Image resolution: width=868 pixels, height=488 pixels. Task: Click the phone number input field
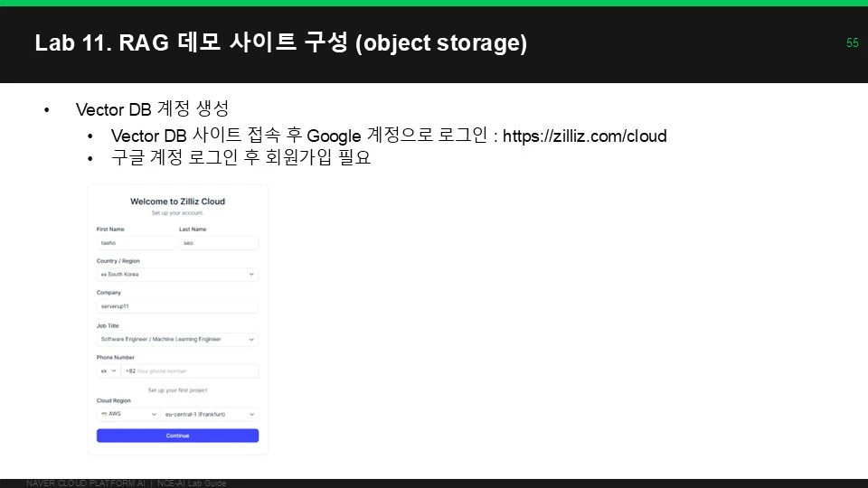coord(190,371)
